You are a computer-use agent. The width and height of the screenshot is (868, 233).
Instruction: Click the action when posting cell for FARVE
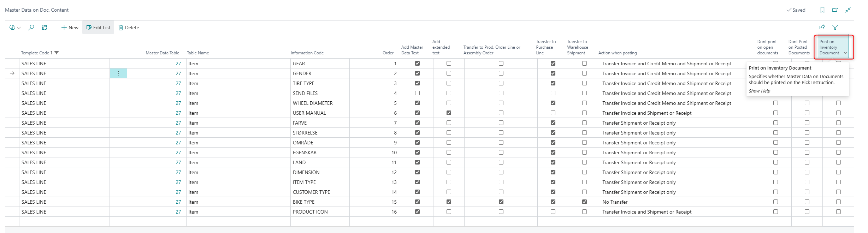(680, 123)
